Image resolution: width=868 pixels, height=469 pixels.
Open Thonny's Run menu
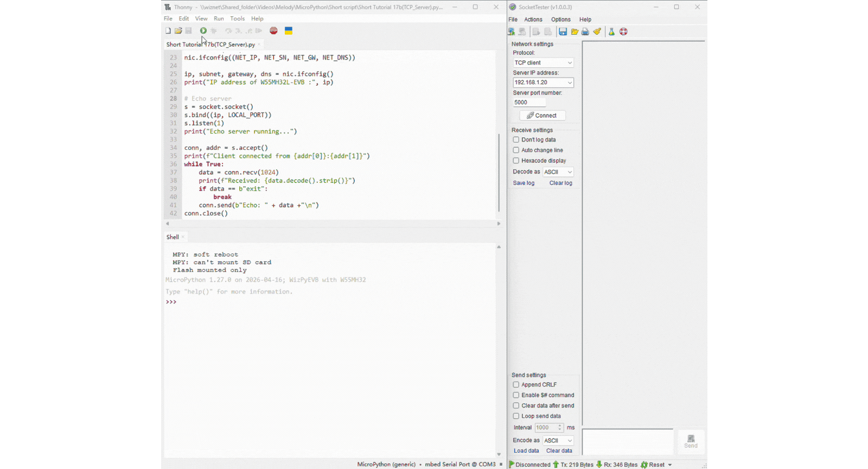coord(219,18)
